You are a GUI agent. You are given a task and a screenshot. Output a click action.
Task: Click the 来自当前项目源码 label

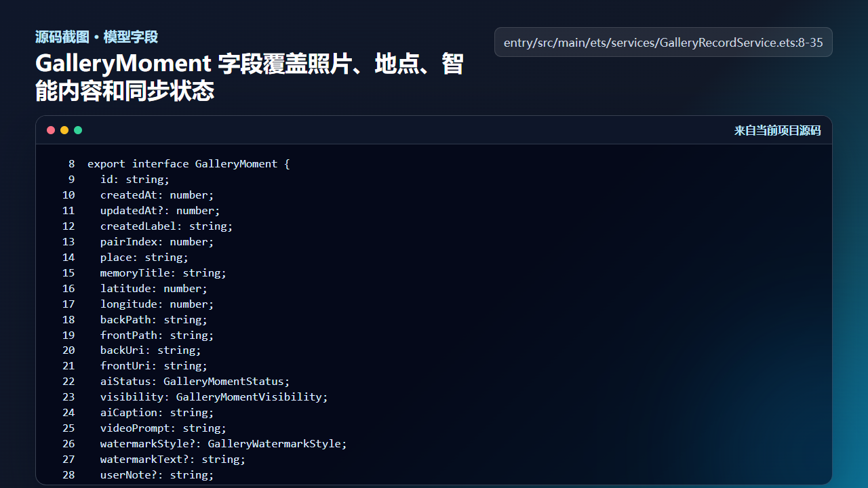point(777,131)
